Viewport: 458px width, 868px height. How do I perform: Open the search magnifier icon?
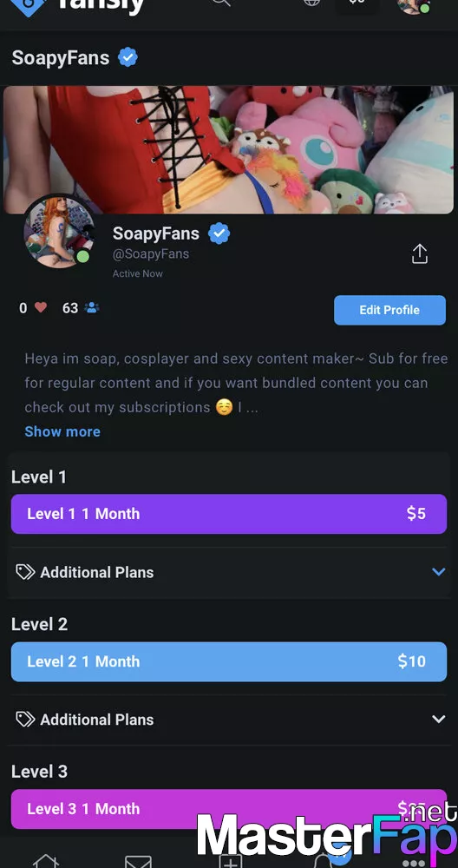(x=220, y=3)
